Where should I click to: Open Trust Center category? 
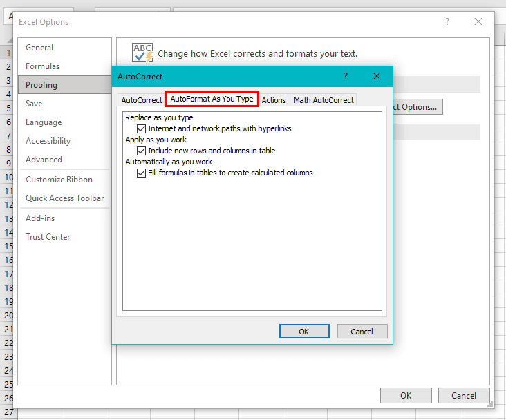[x=64, y=237]
